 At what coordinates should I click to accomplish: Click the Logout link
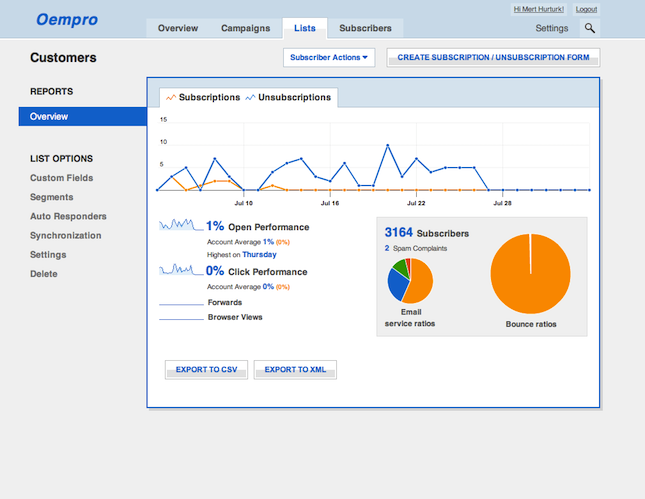[586, 9]
